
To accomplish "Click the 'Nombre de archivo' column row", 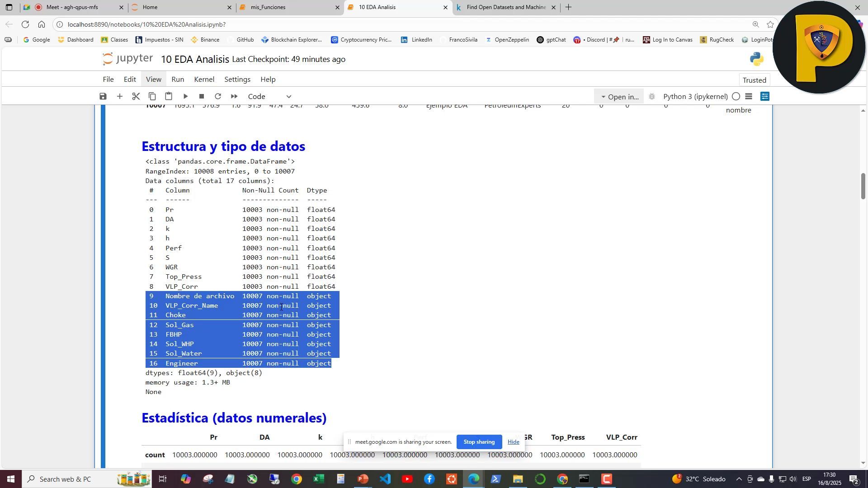I will [242, 296].
